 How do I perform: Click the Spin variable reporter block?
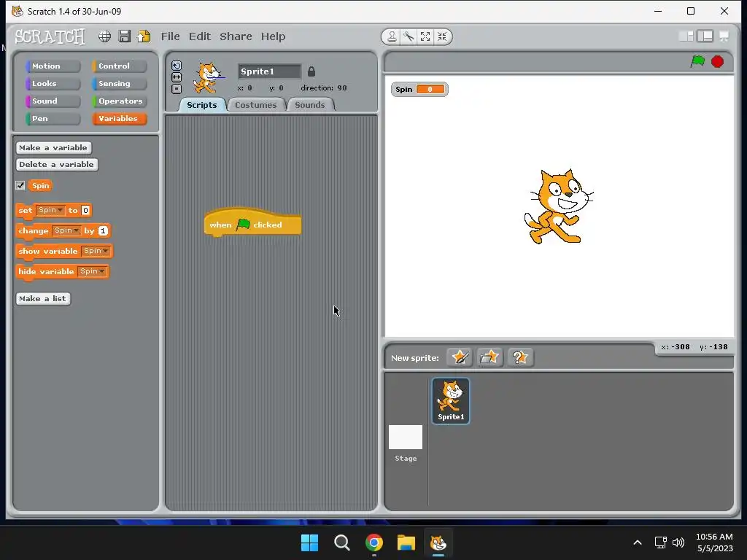point(40,186)
